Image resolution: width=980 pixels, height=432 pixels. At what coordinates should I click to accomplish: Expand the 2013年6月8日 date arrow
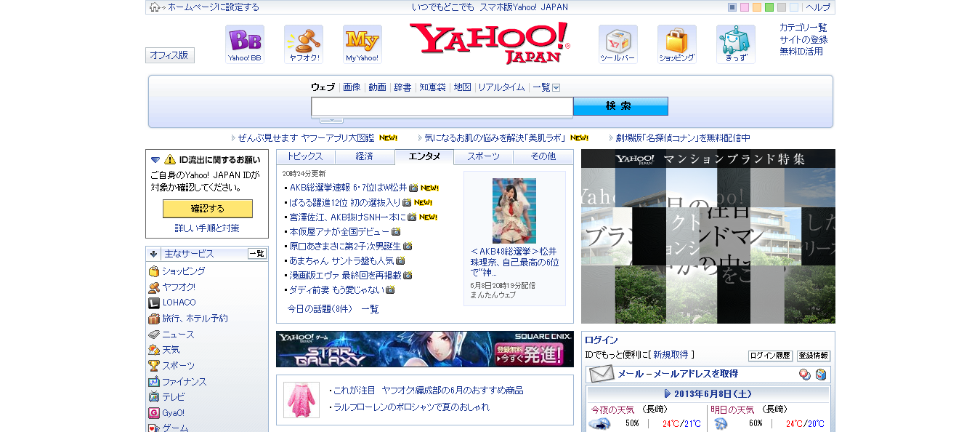pos(668,393)
